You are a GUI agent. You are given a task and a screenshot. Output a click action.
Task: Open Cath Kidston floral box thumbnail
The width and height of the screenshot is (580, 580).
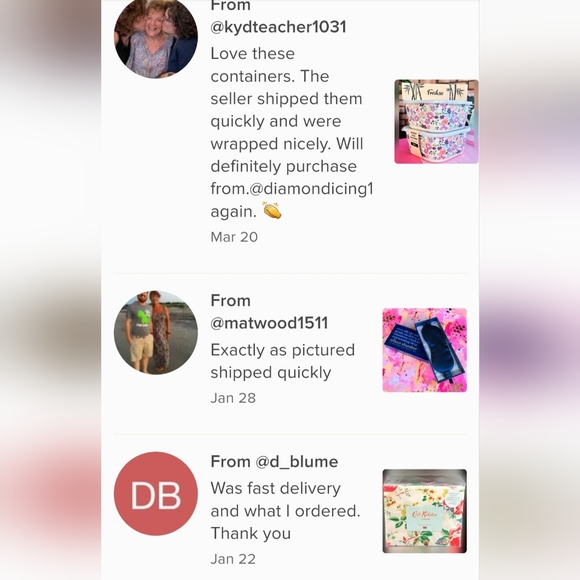point(425,511)
